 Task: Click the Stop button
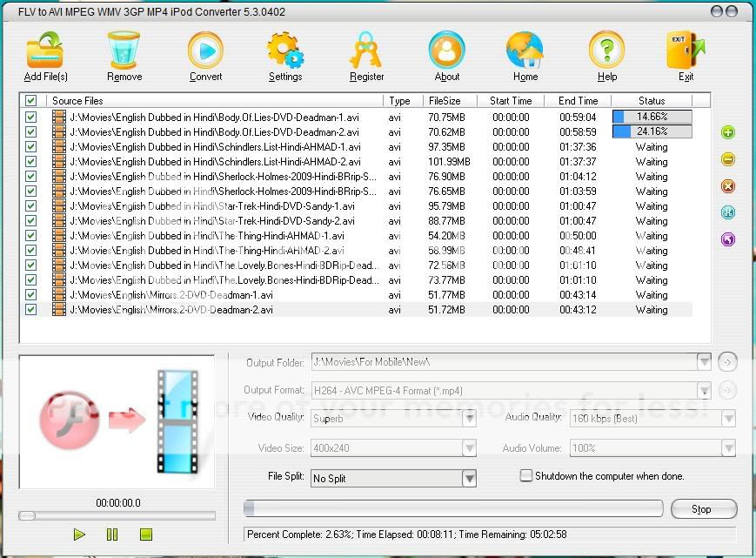click(704, 508)
